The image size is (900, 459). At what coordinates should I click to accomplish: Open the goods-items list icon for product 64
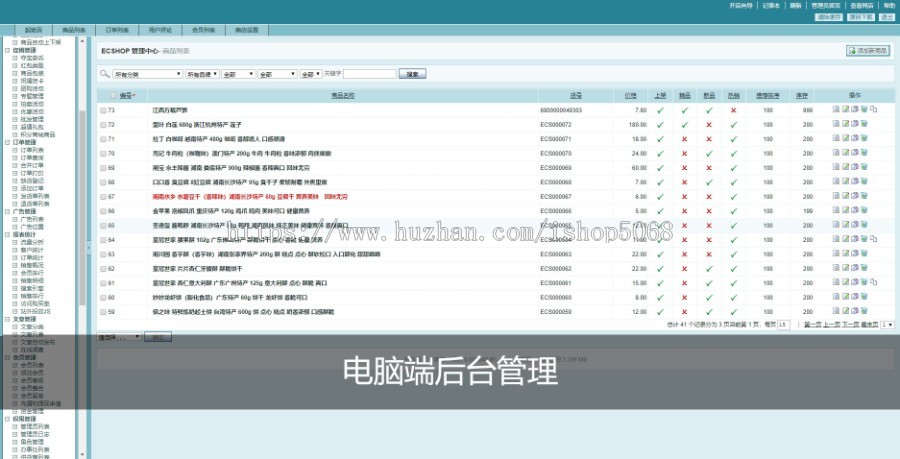coord(874,239)
